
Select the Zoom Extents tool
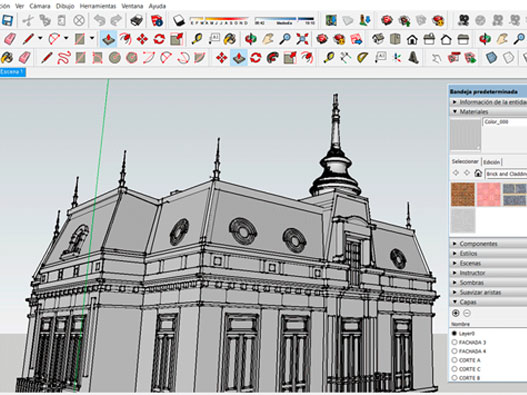tap(302, 39)
